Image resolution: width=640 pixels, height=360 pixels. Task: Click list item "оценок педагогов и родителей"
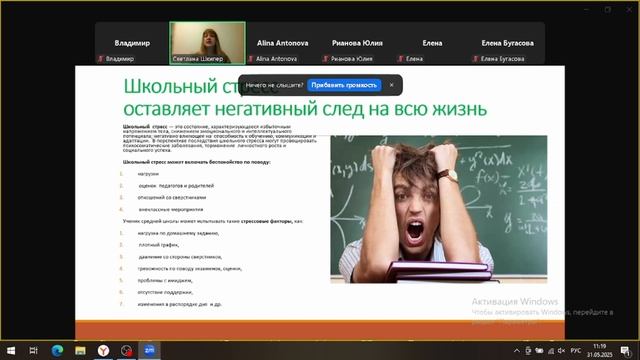click(176, 186)
